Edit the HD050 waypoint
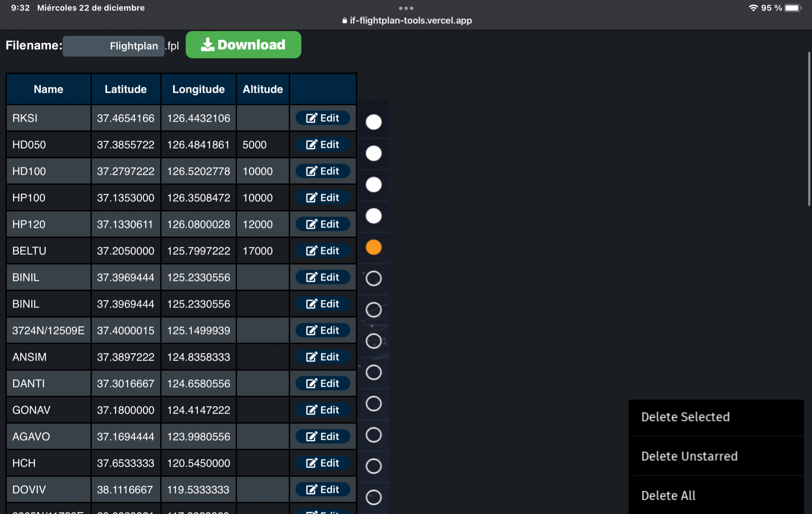Image resolution: width=812 pixels, height=514 pixels. coord(322,144)
